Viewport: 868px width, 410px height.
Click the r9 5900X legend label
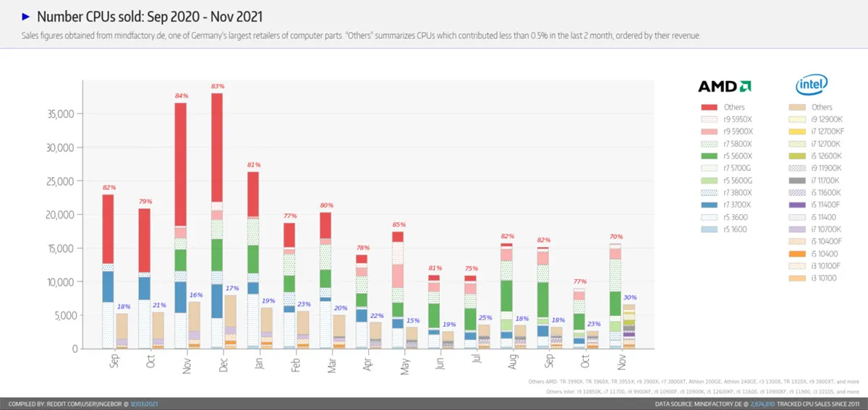pos(739,132)
